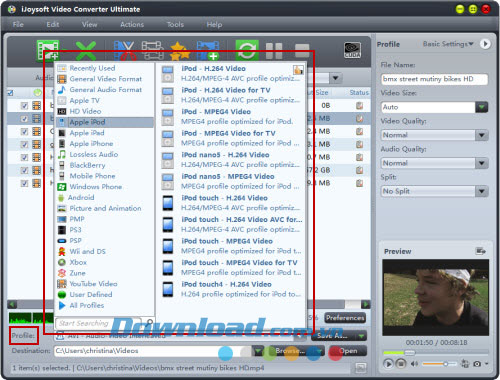The height and width of the screenshot is (380, 500).
Task: Click the file list horizontal scrollbar
Action: 189,304
